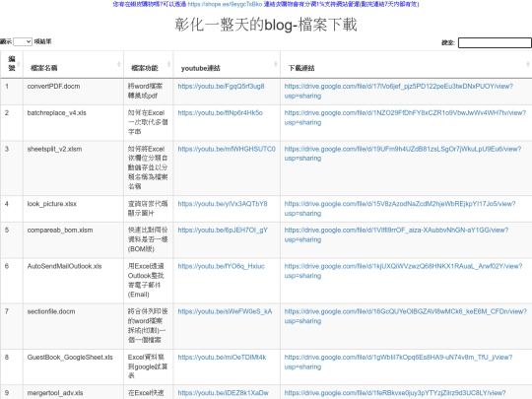Open Google Drive link for sheetsplit_v2.xlsm
This screenshot has height=399, width=532.
coord(403,154)
